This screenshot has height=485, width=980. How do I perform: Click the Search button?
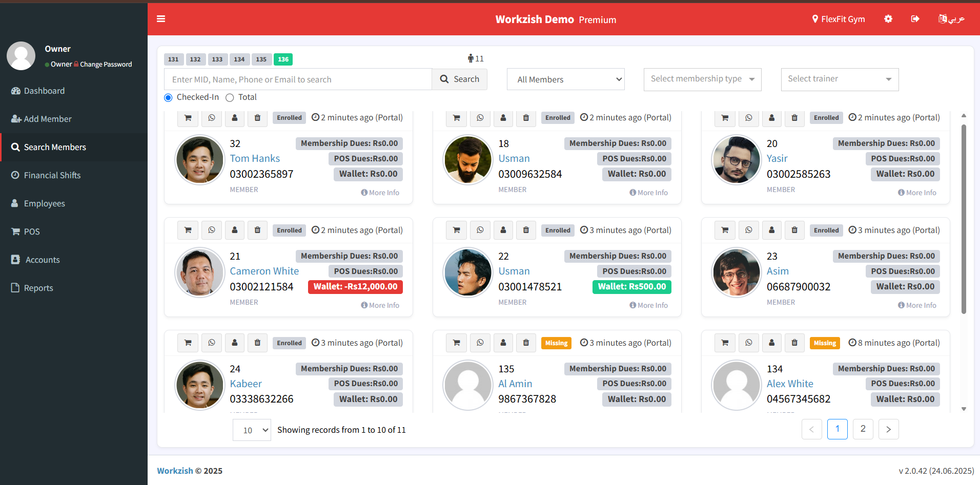tap(460, 79)
